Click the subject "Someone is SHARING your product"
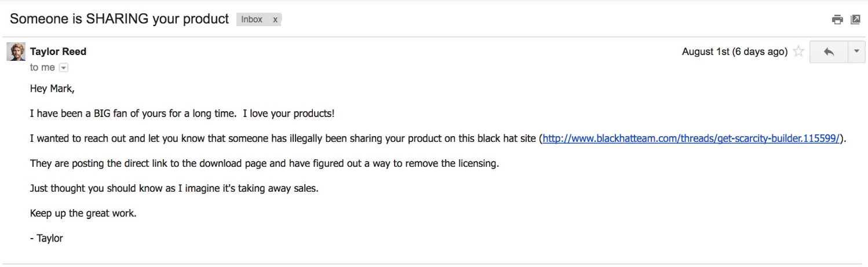The width and height of the screenshot is (868, 267). tap(119, 19)
